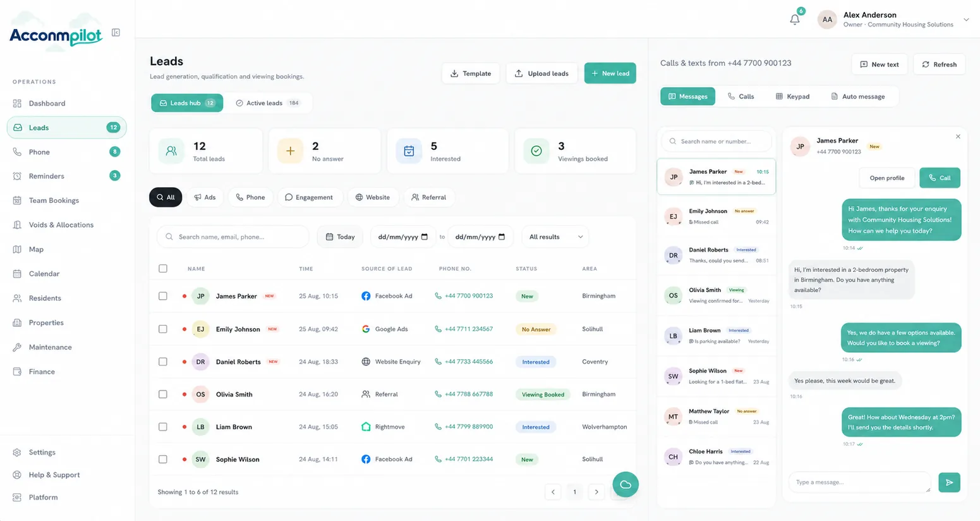
Task: Click the phone icon beside +44 7711 234567
Action: coord(438,329)
